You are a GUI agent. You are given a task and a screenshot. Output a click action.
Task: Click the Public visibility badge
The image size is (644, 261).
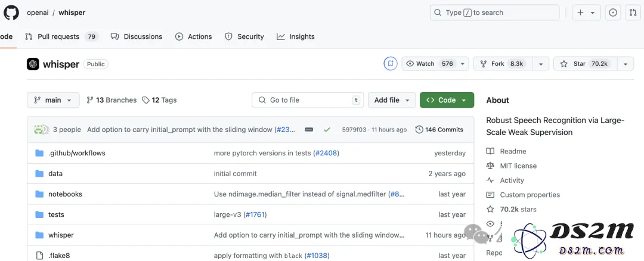click(95, 65)
